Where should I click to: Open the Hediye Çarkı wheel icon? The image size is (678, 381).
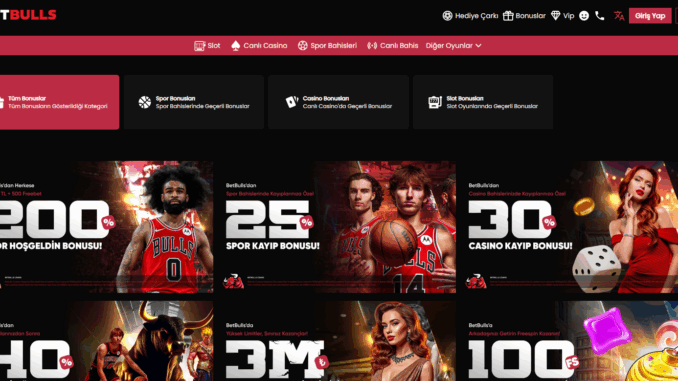[447, 16]
